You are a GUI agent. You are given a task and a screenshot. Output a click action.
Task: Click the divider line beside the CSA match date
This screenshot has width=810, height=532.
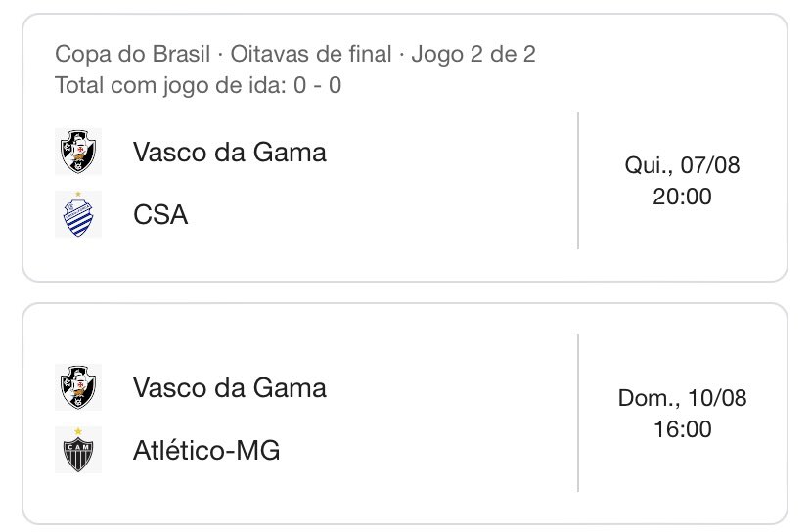click(578, 181)
